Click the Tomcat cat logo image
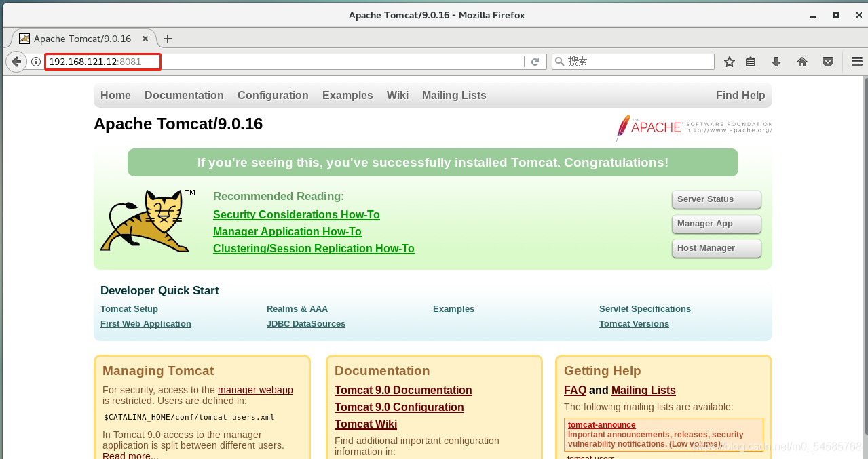This screenshot has width=868, height=459. [147, 221]
